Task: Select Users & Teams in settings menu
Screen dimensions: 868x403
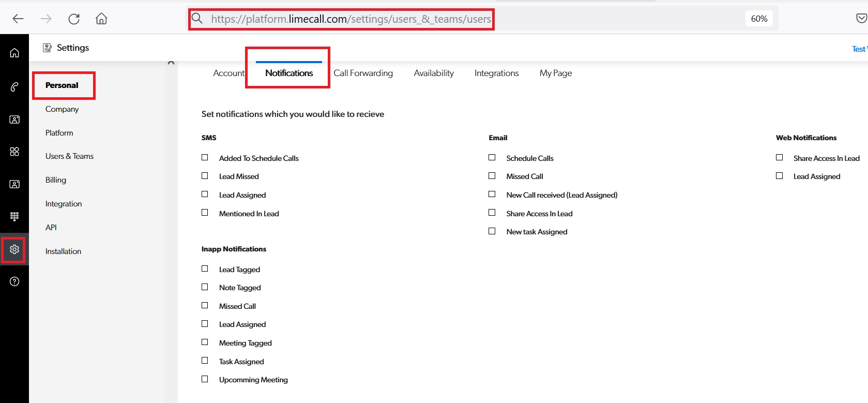Action: click(x=69, y=156)
